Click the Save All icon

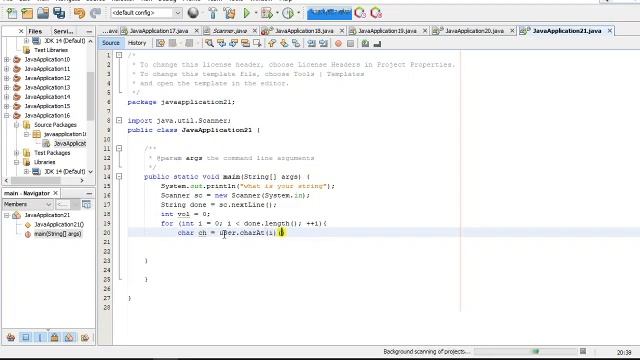tap(59, 13)
